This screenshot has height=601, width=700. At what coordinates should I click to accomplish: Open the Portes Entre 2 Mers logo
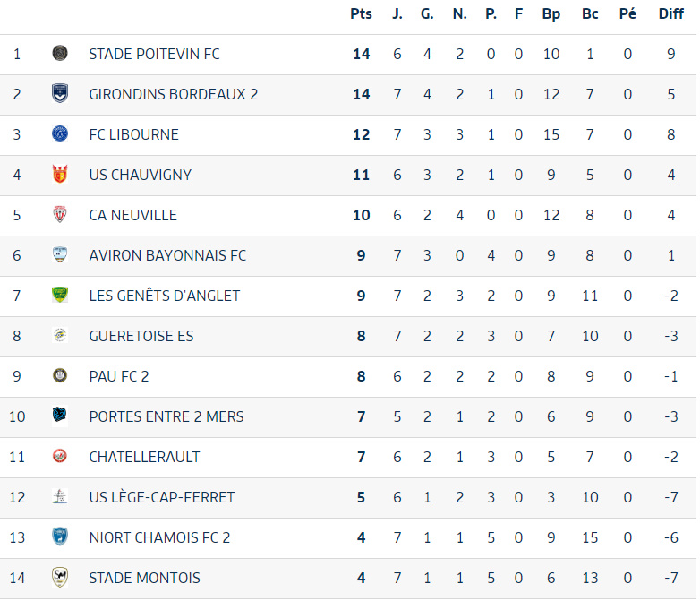tap(60, 416)
